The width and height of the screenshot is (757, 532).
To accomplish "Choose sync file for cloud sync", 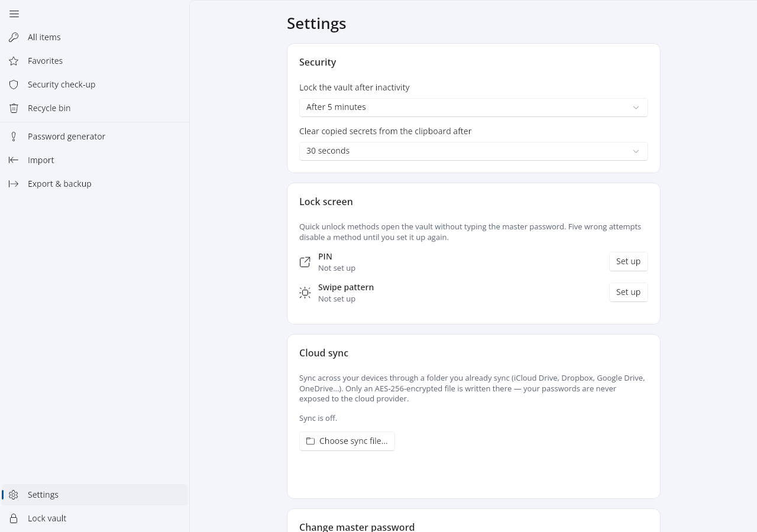I will point(347,441).
